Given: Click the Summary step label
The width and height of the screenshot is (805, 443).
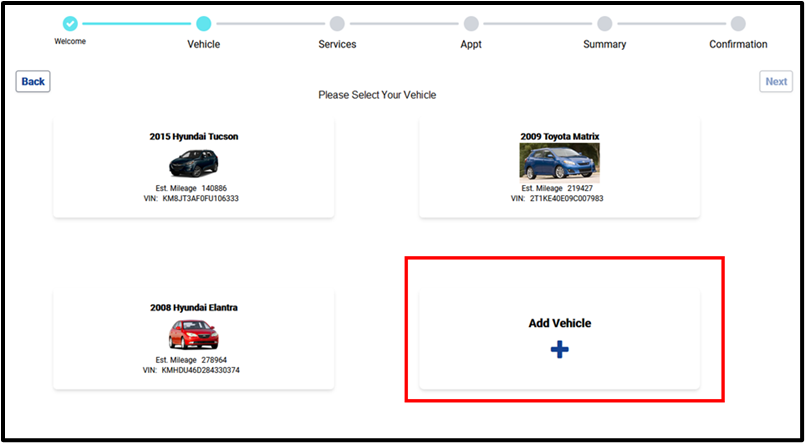Looking at the screenshot, I should pos(604,44).
